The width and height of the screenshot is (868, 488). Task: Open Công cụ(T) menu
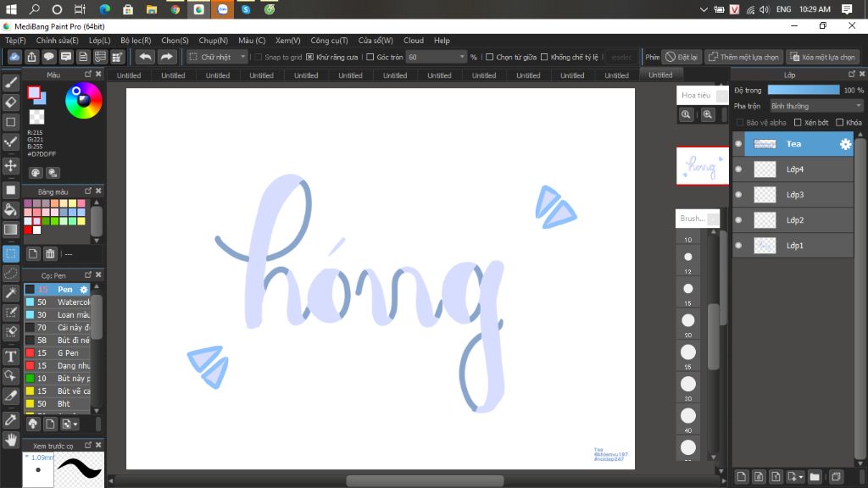pyautogui.click(x=329, y=41)
